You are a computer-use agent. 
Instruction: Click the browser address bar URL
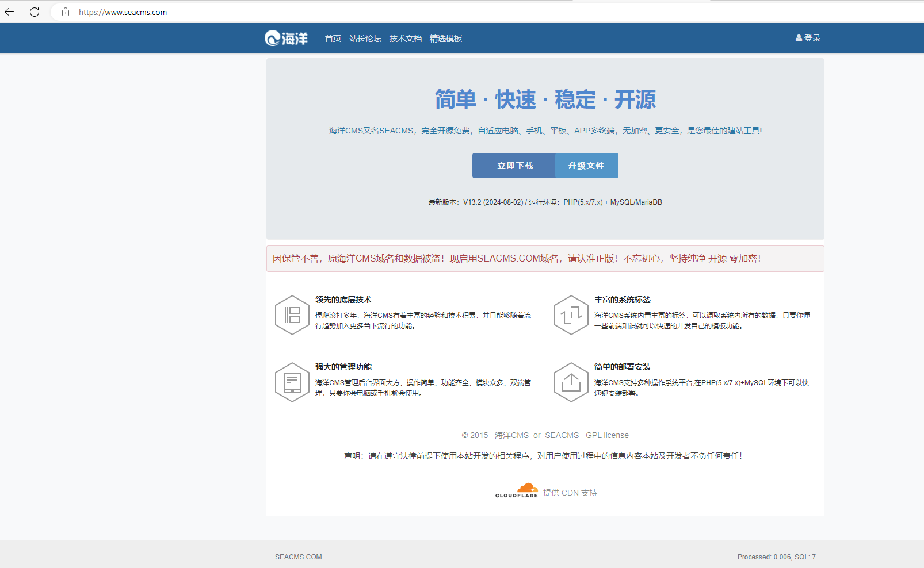pyautogui.click(x=123, y=12)
